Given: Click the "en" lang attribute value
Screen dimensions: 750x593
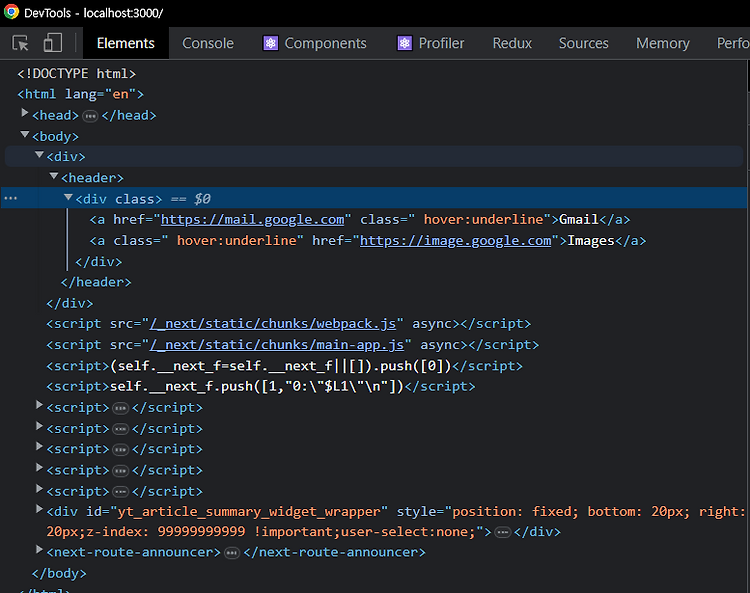Looking at the screenshot, I should click(x=121, y=94).
